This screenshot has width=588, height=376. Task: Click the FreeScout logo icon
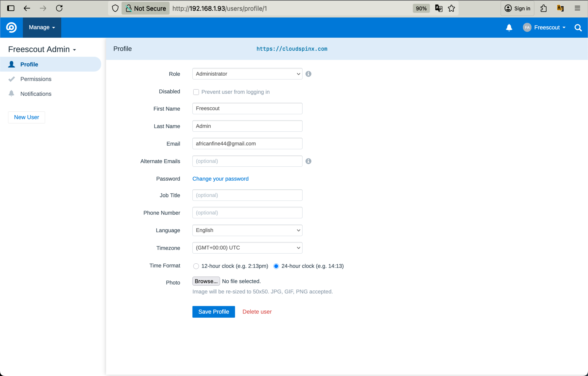[11, 27]
